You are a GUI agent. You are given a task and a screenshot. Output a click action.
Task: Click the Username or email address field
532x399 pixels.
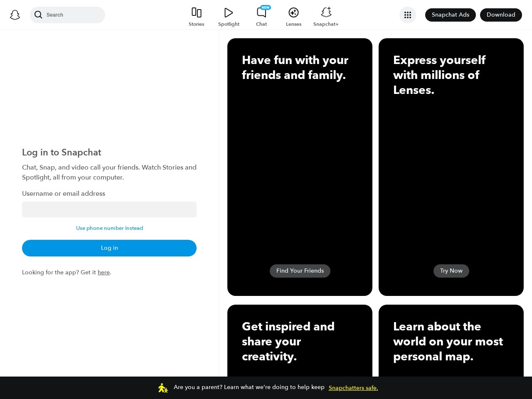109,209
